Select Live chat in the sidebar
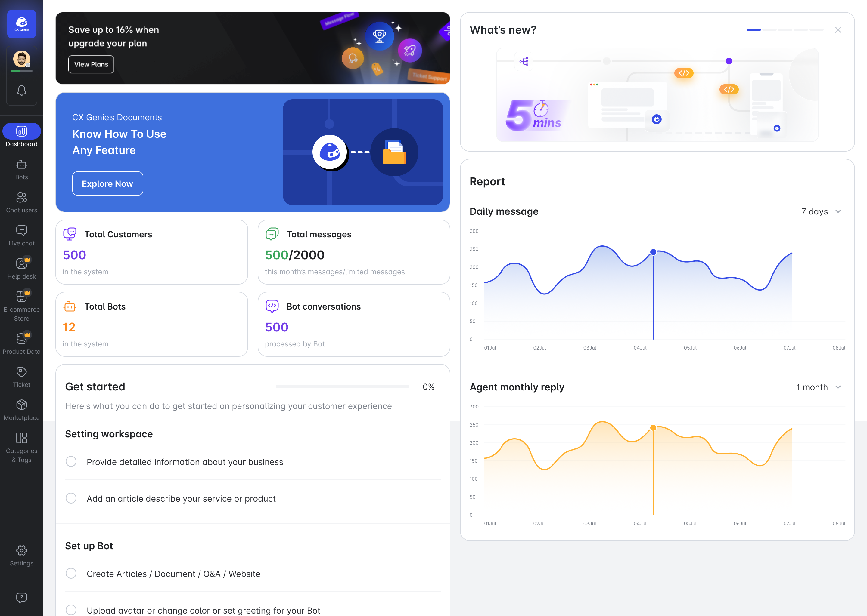Screen dimensions: 867x616 click(22, 235)
